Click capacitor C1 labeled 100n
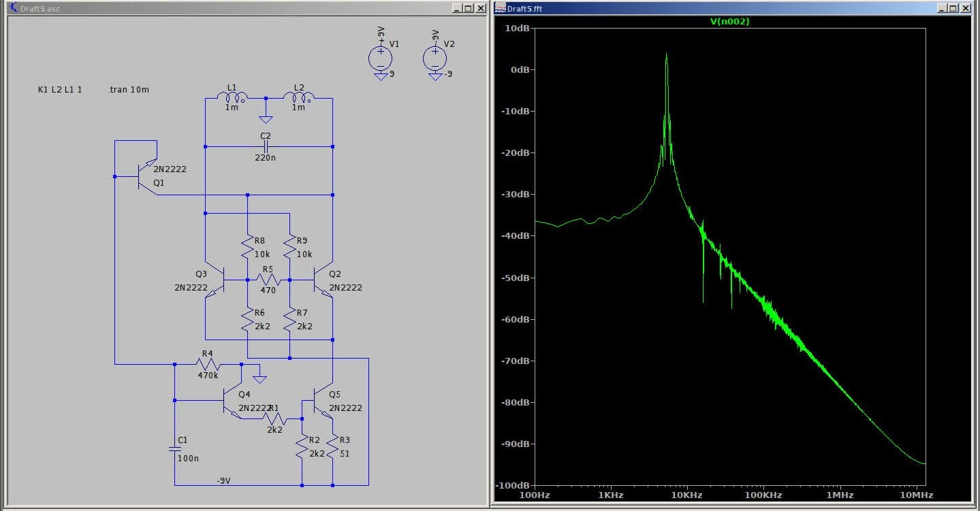 (174, 449)
